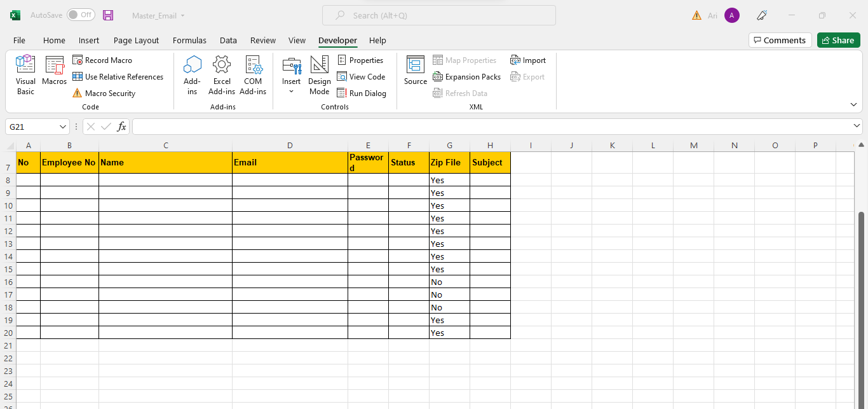Toggle Use Relative References
Viewport: 868px width, 409px height.
[x=118, y=77]
